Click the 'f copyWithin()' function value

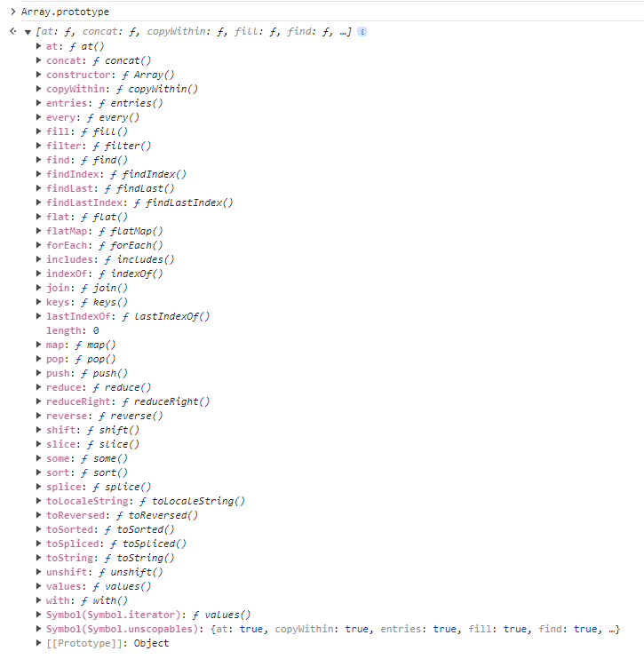coord(157,89)
